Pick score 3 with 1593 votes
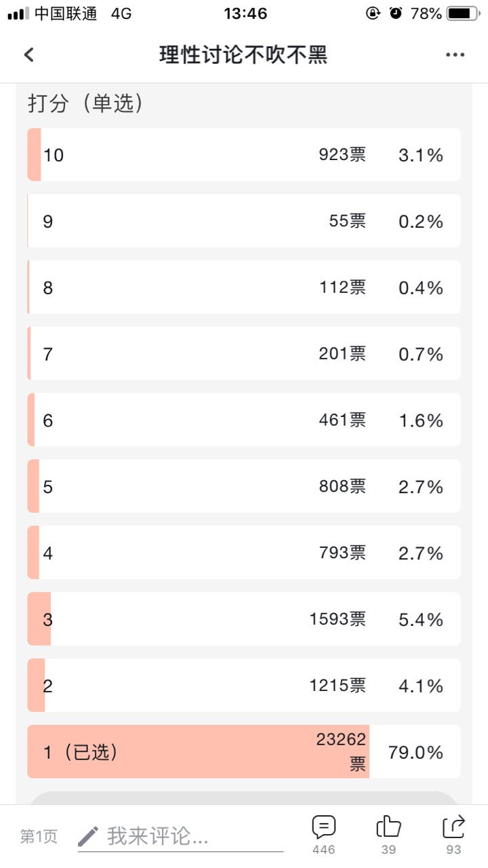This screenshot has width=488, height=868. [244, 619]
